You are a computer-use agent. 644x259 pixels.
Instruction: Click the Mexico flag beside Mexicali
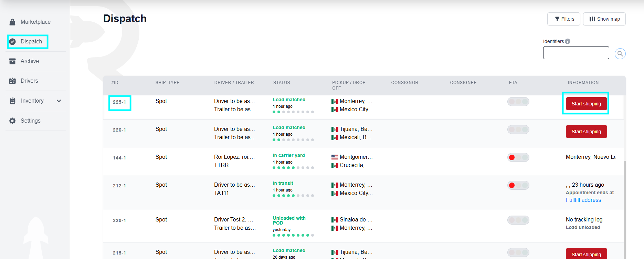(335, 137)
